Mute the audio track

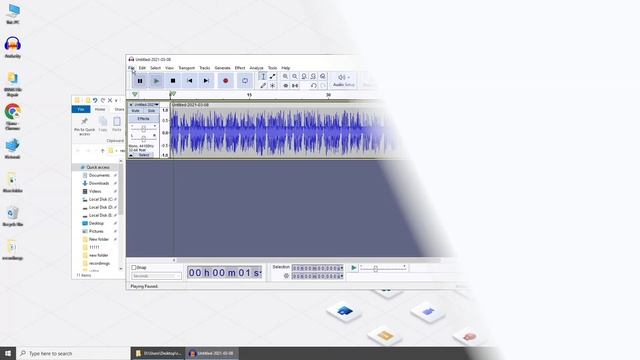tap(136, 111)
